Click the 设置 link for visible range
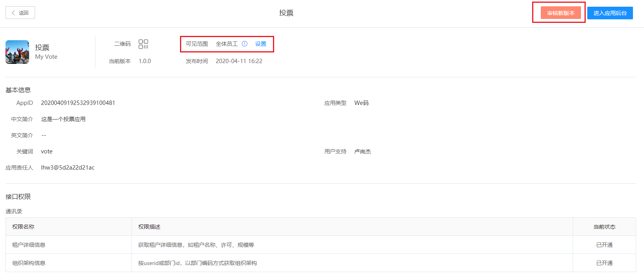Image resolution: width=644 pixels, height=278 pixels. (x=261, y=44)
